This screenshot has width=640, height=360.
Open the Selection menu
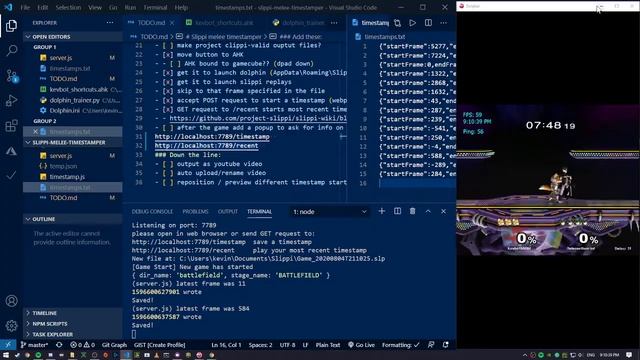point(68,7)
